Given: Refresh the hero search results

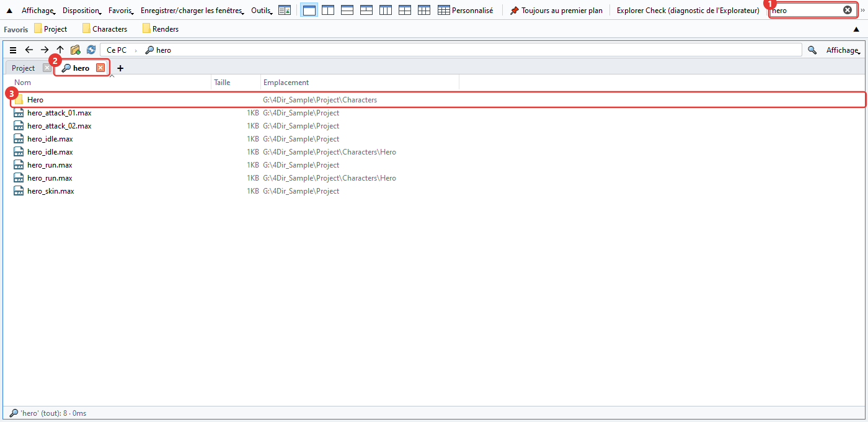Looking at the screenshot, I should (x=91, y=50).
